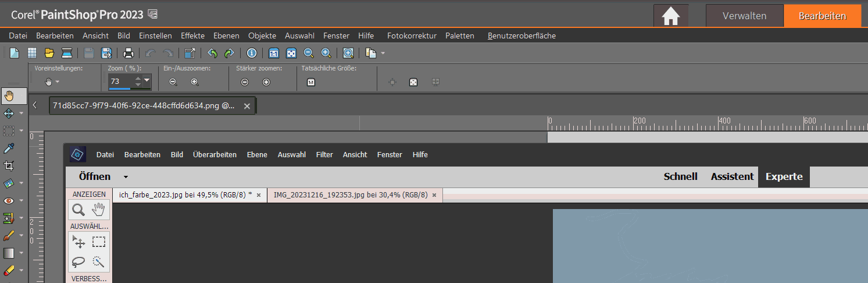Click the Save As disk with arrow icon
868x283 pixels.
[106, 53]
